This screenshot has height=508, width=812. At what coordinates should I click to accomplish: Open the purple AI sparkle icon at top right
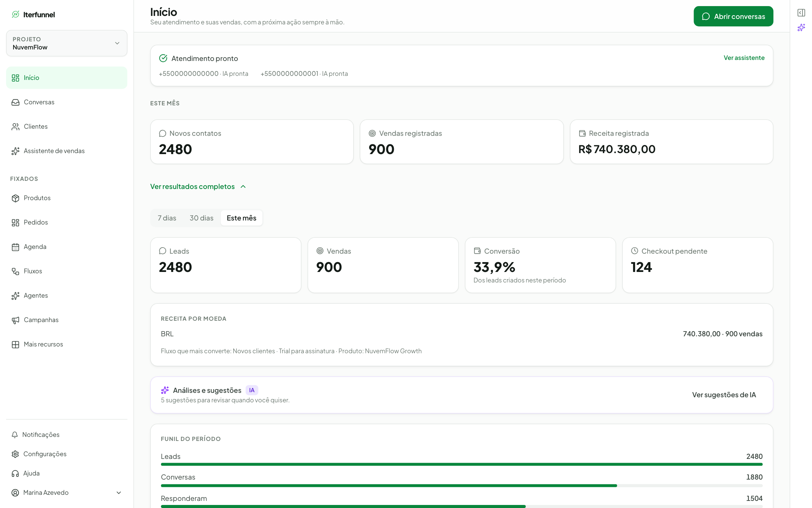pos(801,27)
